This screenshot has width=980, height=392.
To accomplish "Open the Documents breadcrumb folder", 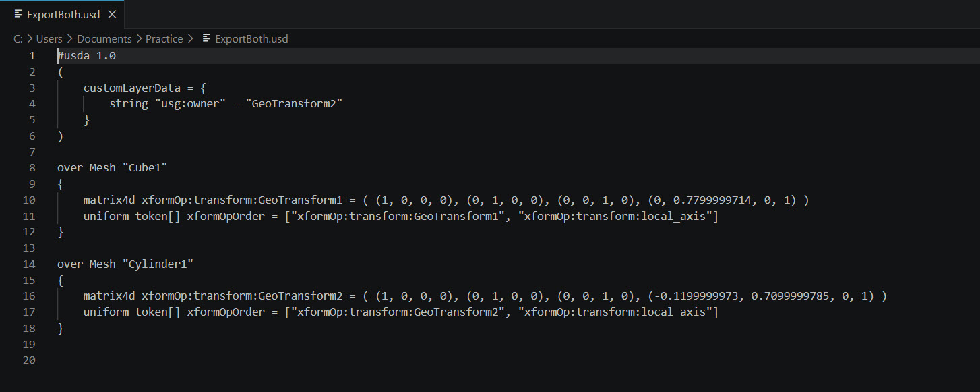I will [x=104, y=39].
